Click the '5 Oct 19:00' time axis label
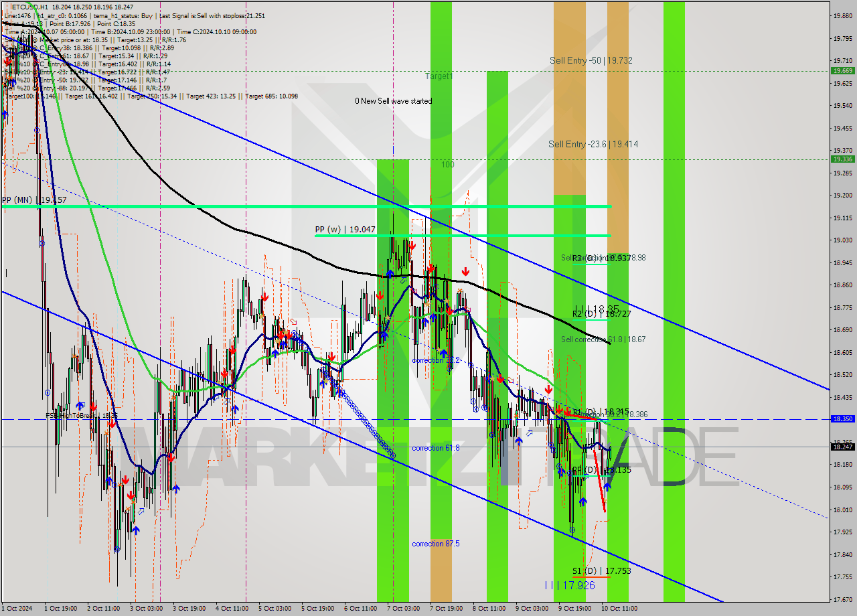Viewport: 857px width, 616px height. point(317,609)
